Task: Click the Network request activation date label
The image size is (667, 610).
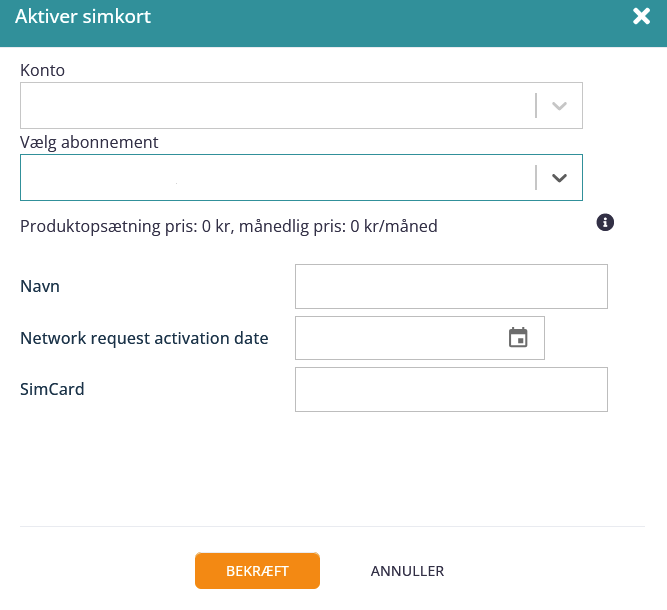Action: (144, 338)
